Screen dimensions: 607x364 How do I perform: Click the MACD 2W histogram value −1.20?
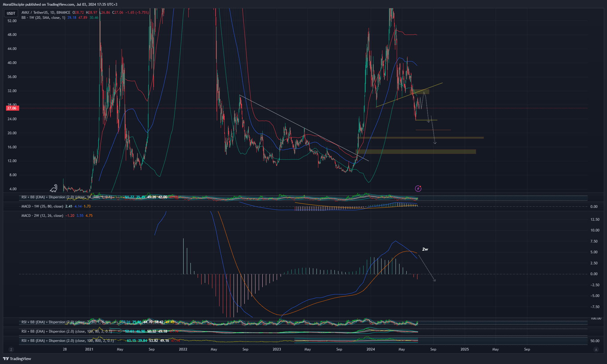pos(70,216)
